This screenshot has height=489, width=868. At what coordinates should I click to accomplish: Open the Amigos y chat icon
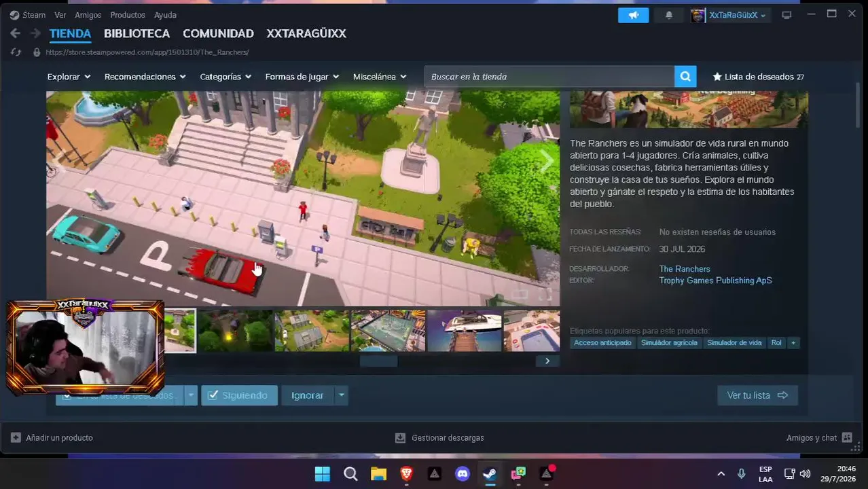click(x=846, y=438)
